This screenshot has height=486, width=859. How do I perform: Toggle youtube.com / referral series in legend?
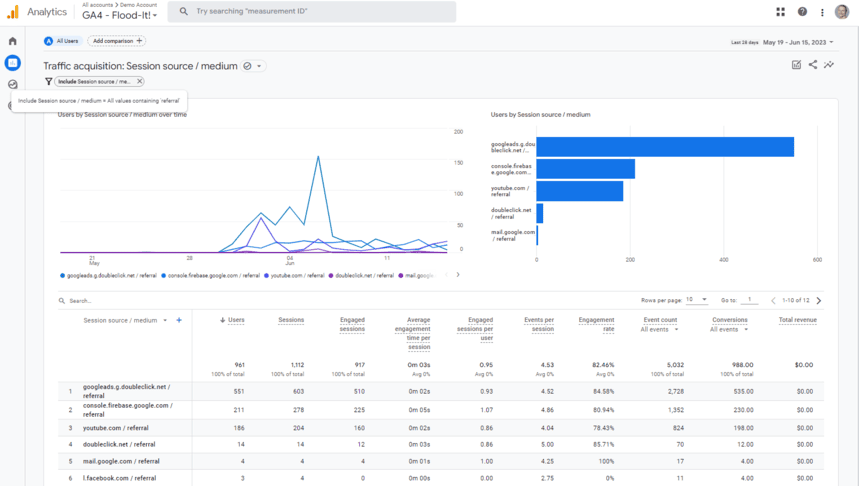pyautogui.click(x=296, y=275)
